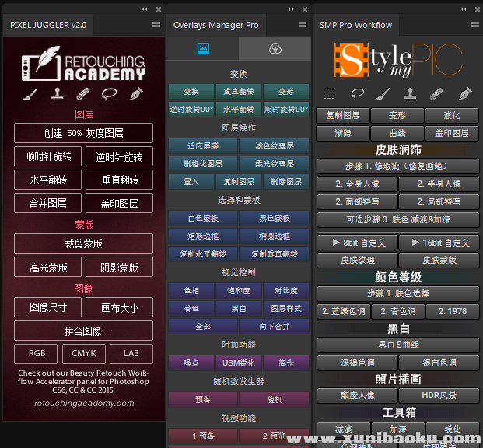The height and width of the screenshot is (448, 483).
Task: Select the brush tool in Pixel Juggler
Action: pos(30,95)
